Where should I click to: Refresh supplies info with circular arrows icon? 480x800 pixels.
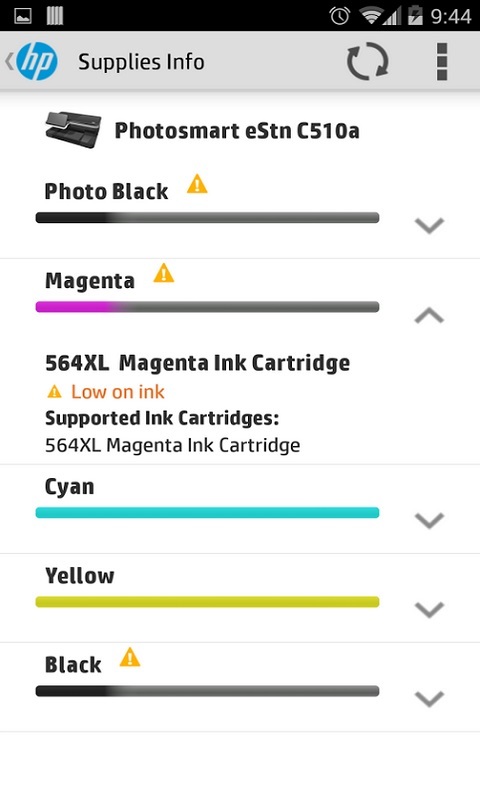coord(367,62)
